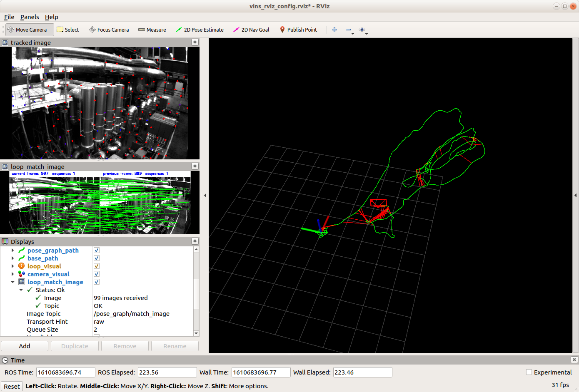Disable the loop_visual display checkbox
Viewport: 579px width, 392px height.
pos(97,266)
